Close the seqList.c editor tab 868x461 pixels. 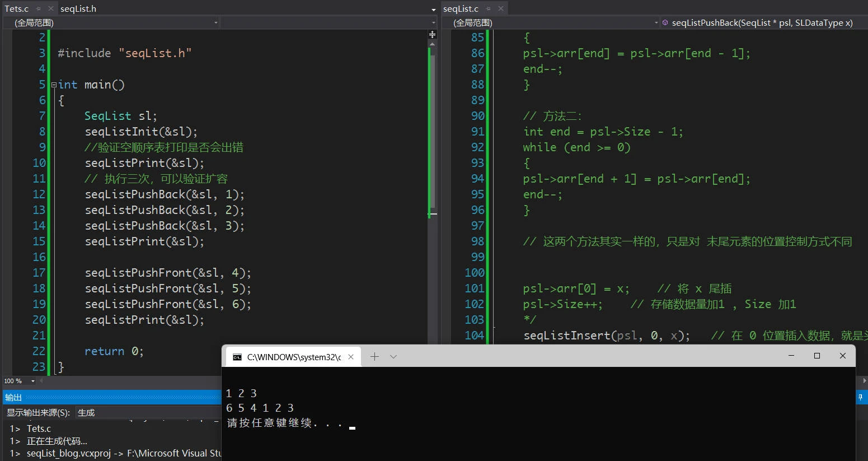coord(501,9)
